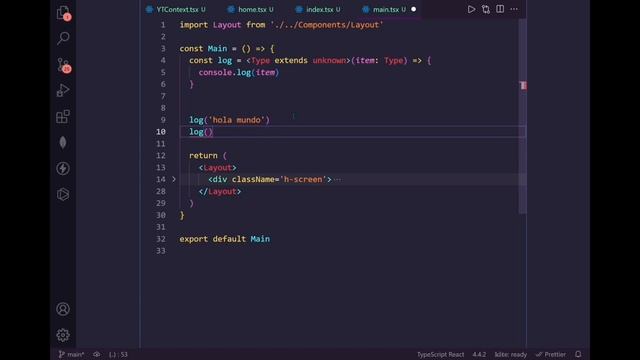Click 'const Main' declaration on line 3
The image size is (640, 360).
click(203, 49)
